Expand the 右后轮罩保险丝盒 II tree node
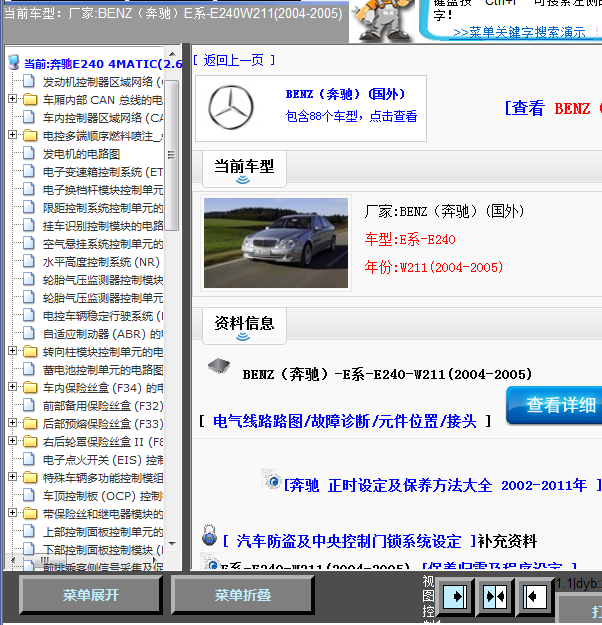 pyautogui.click(x=12, y=440)
